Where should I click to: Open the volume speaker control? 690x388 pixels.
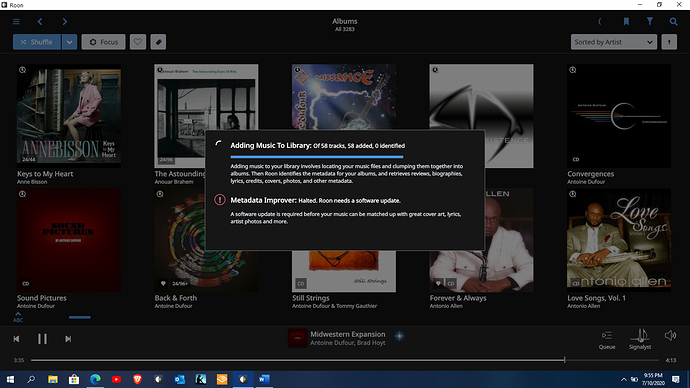(670, 336)
